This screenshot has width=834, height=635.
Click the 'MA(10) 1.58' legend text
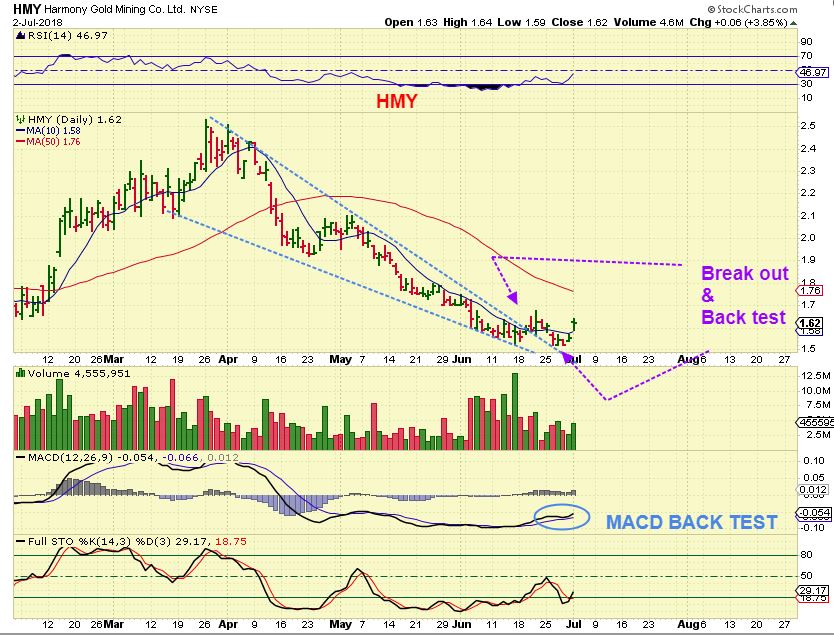[x=53, y=130]
